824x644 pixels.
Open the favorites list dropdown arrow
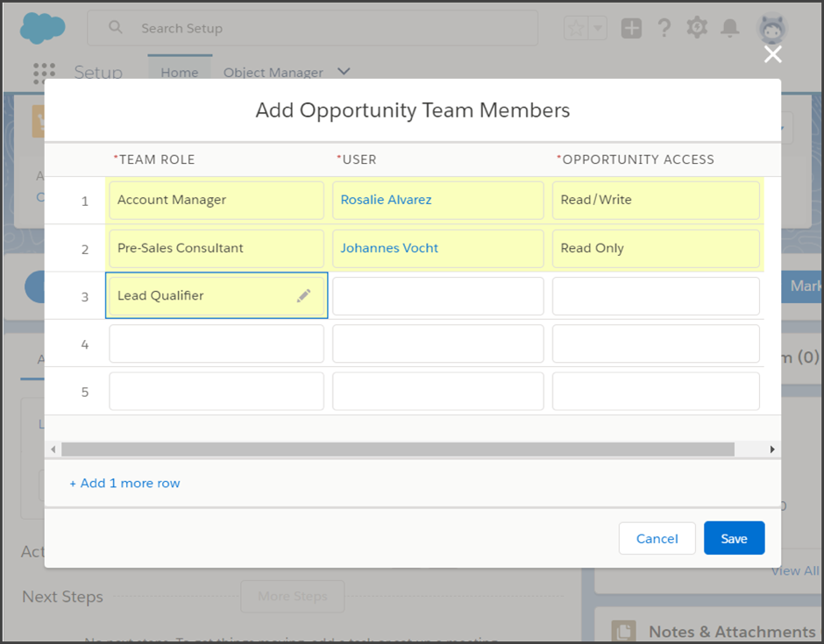click(x=598, y=28)
